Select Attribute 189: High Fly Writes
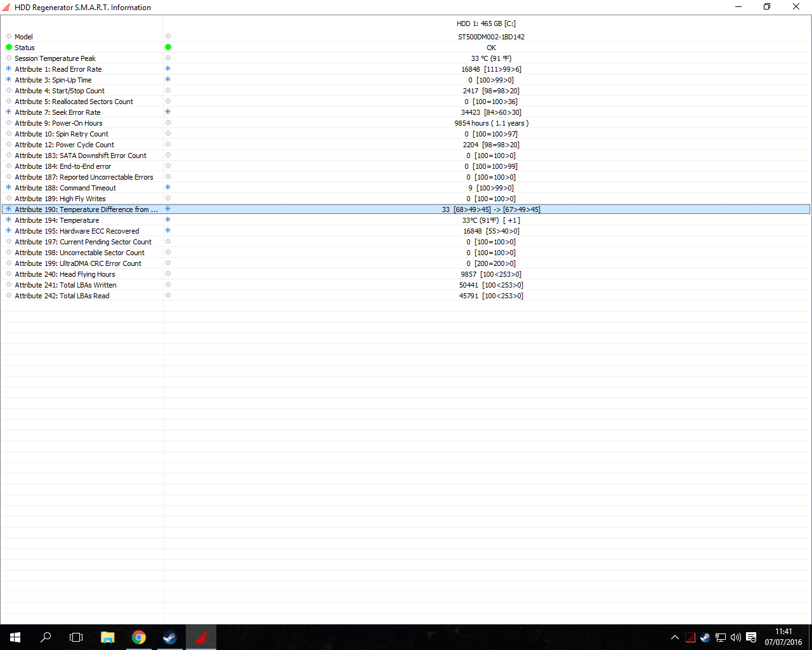This screenshot has height=650, width=812. (x=60, y=199)
